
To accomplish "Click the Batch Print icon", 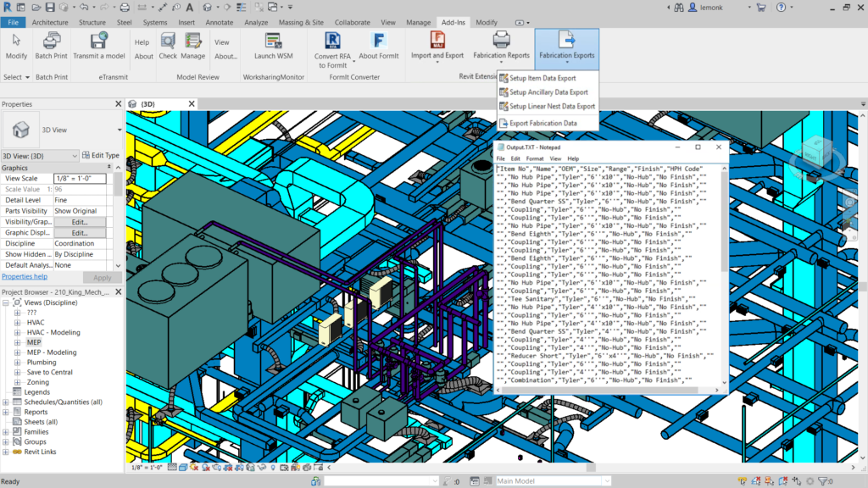I will [52, 41].
